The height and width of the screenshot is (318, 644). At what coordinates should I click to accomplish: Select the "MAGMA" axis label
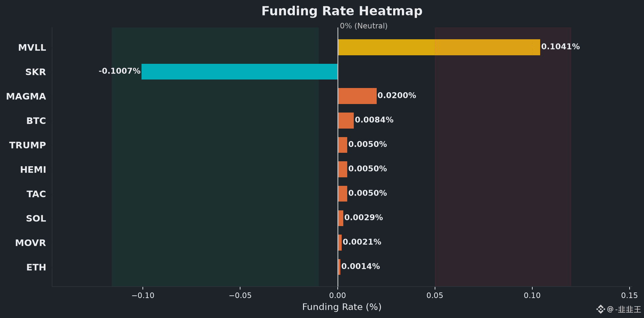(x=26, y=97)
